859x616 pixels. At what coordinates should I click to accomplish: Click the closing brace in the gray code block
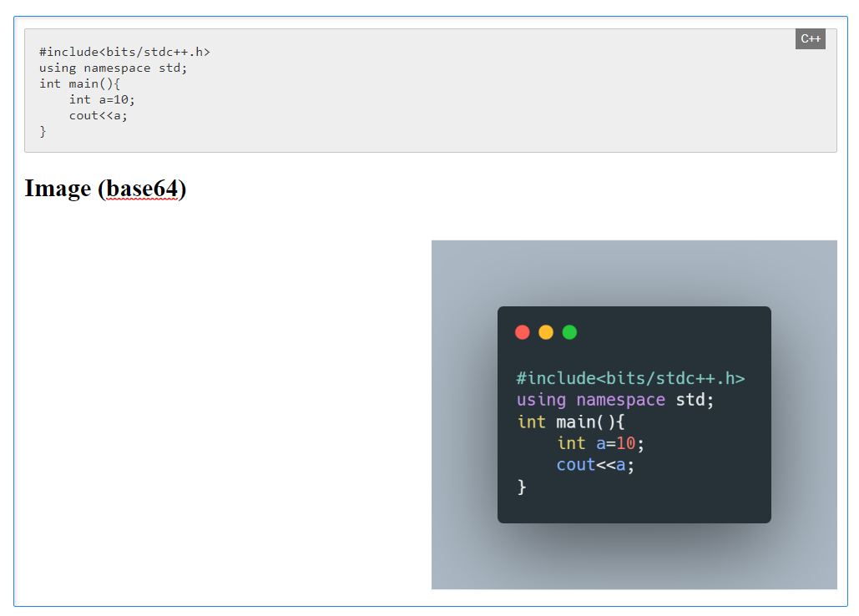click(x=43, y=131)
